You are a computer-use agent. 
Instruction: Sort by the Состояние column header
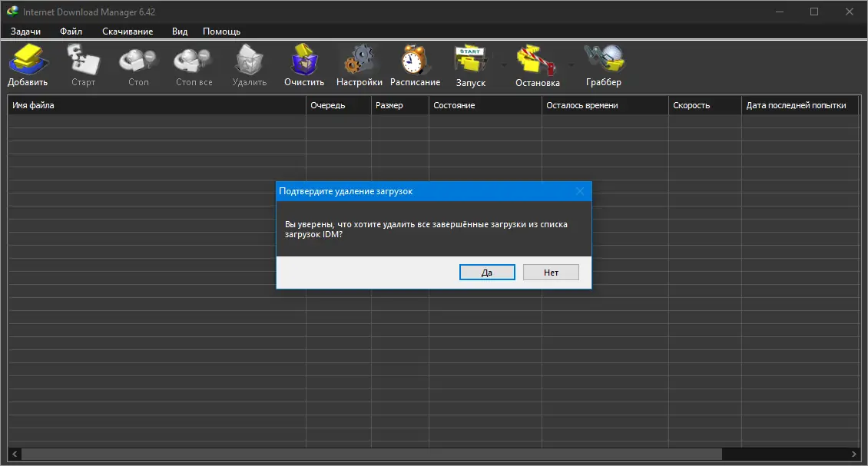[x=485, y=105]
